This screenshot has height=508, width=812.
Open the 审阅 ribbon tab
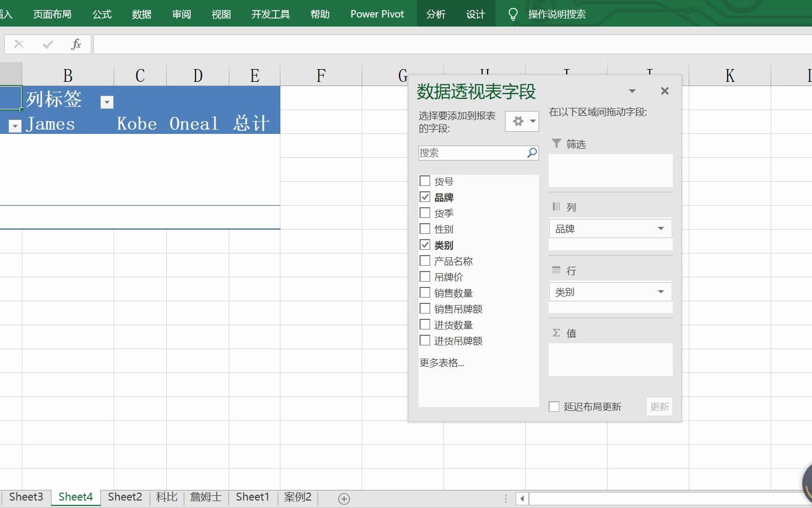click(182, 14)
